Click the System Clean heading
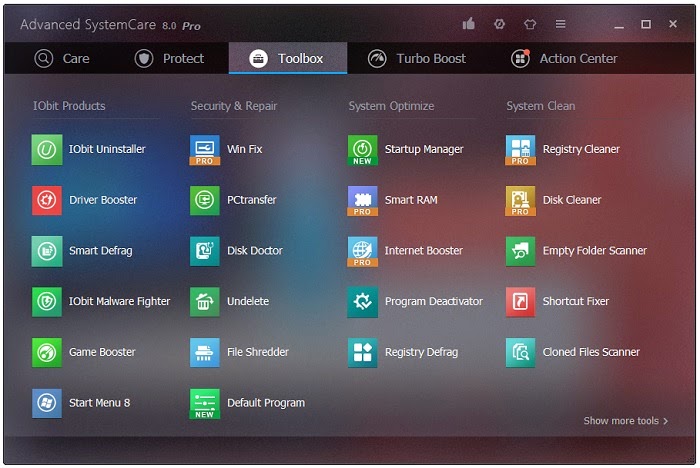This screenshot has height=468, width=700. tap(541, 106)
